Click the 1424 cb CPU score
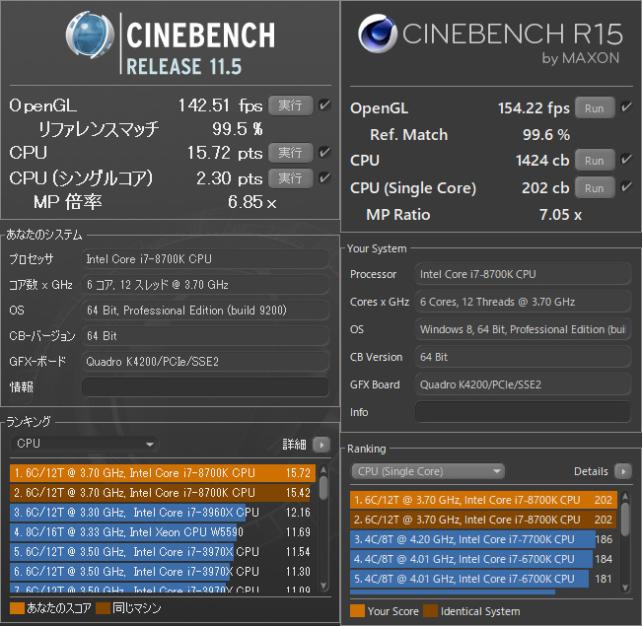The height and width of the screenshot is (626, 642). click(x=542, y=160)
